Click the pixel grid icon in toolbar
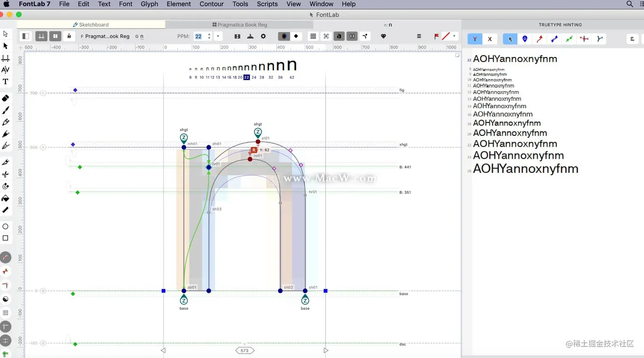The width and height of the screenshot is (644, 358). point(313,36)
